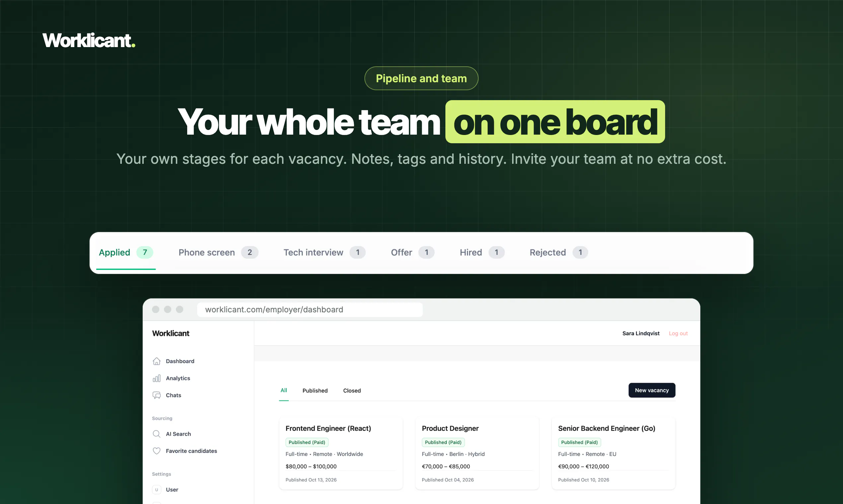Click Published (Paid) badge on Senior Backend Engineer
843x504 pixels.
[579, 442]
